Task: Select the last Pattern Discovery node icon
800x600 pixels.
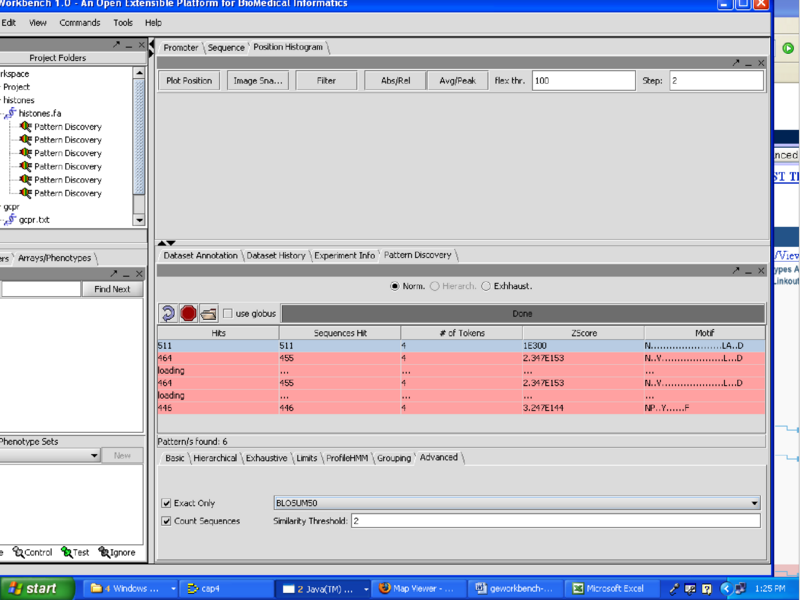Action: pyautogui.click(x=25, y=193)
